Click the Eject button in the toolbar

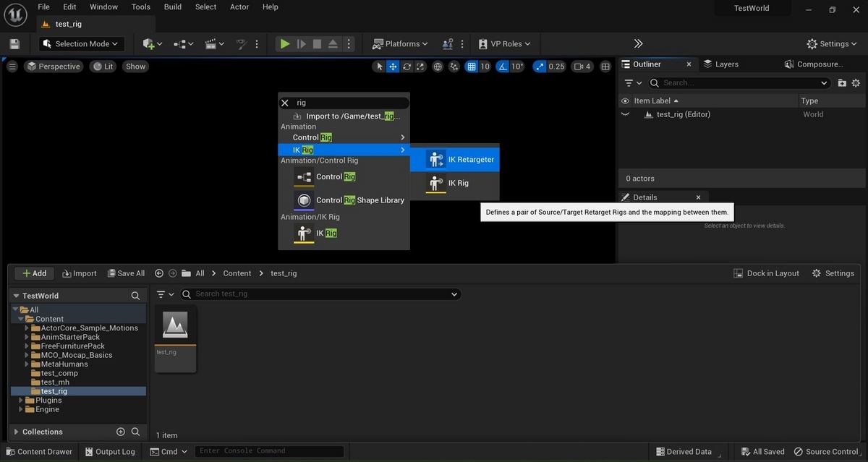[333, 43]
